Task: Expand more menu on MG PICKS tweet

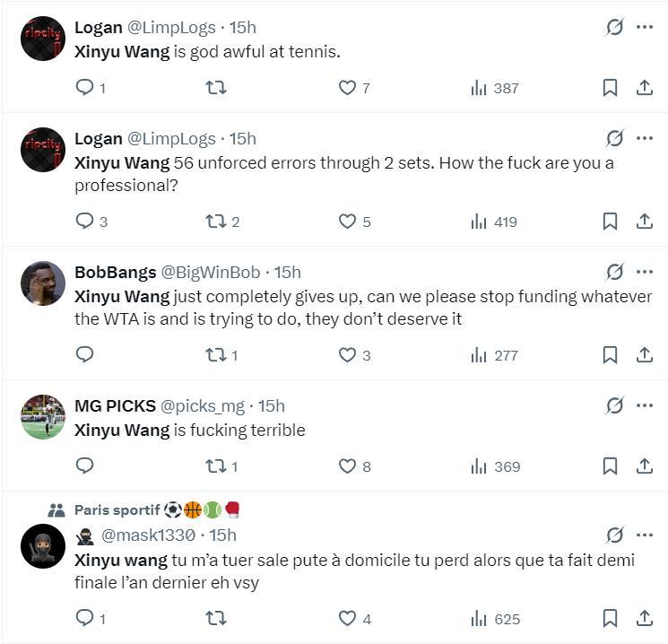Action: point(645,405)
